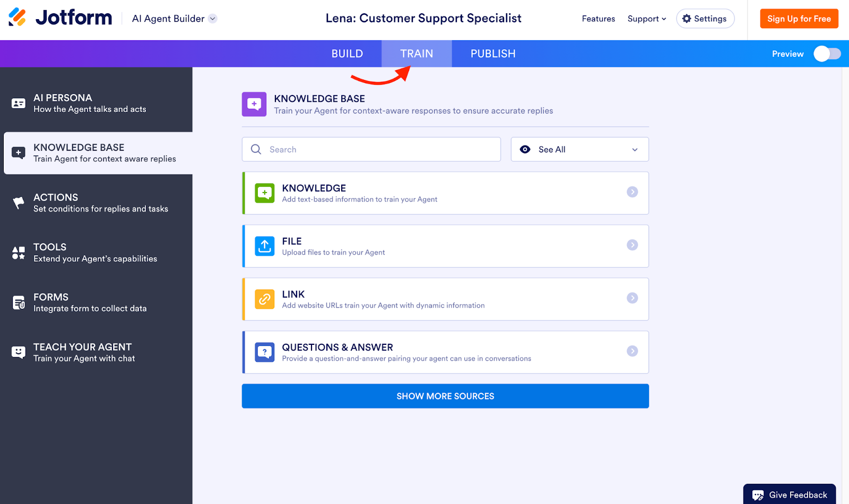Switch to the Publish tab
The width and height of the screenshot is (849, 504).
(x=492, y=53)
